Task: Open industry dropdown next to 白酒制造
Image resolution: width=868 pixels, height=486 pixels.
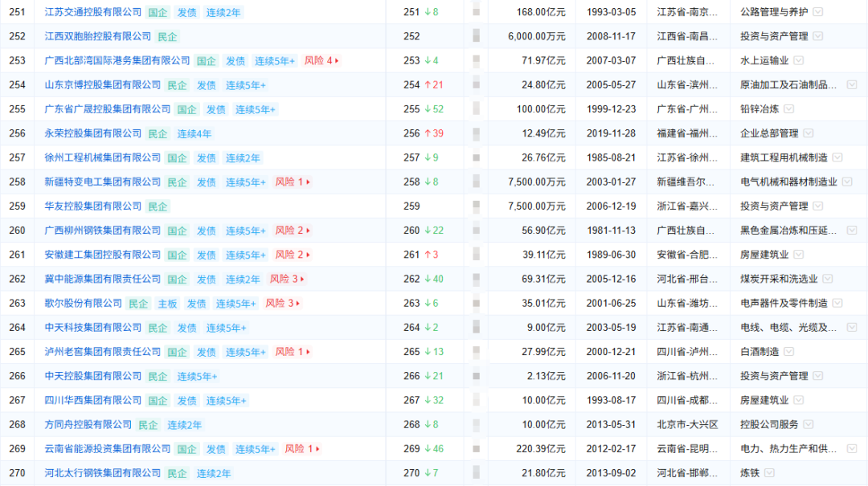Action: [789, 352]
